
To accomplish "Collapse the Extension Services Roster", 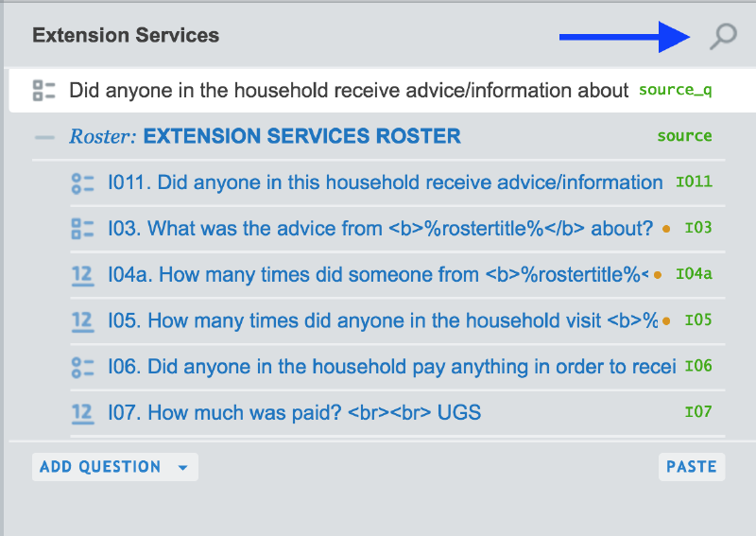I will click(44, 137).
